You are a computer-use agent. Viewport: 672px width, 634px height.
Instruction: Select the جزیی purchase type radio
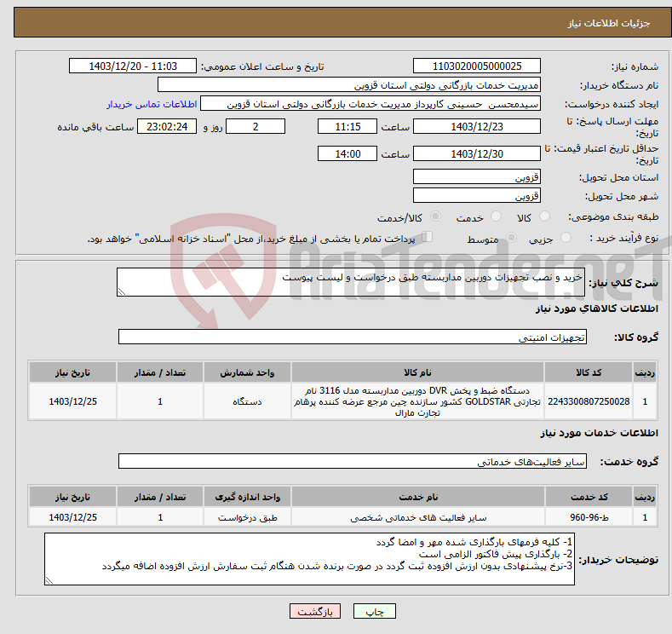coord(566,238)
